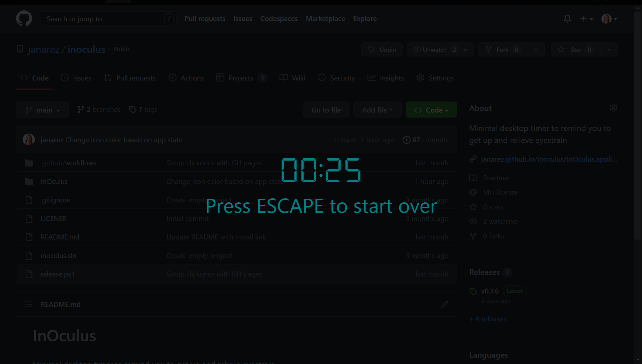Click the tags icon showing 7 tags
Screen dimensions: 642x364
[x=132, y=109]
